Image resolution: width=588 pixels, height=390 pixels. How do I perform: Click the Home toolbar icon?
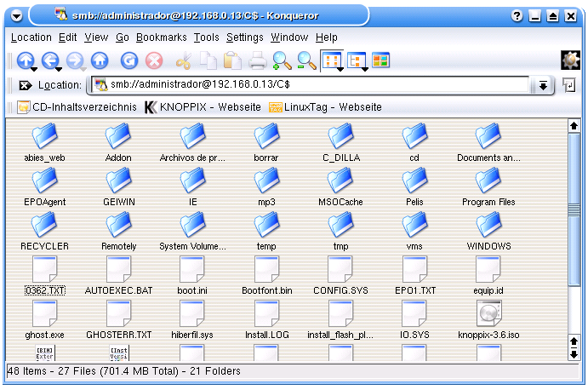[100, 60]
